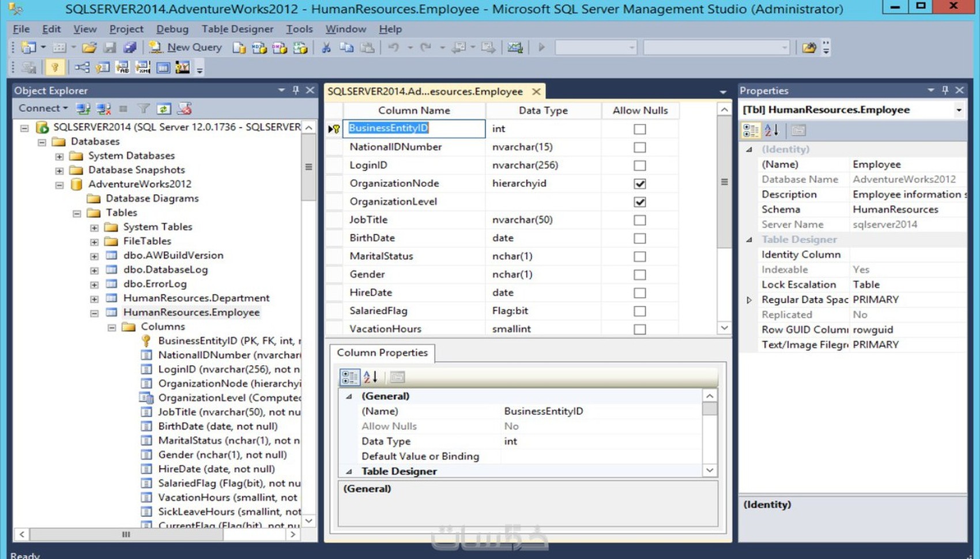Uncheck Allow Nulls for OrganizationNode
Viewport: 980px width, 559px height.
pos(639,183)
